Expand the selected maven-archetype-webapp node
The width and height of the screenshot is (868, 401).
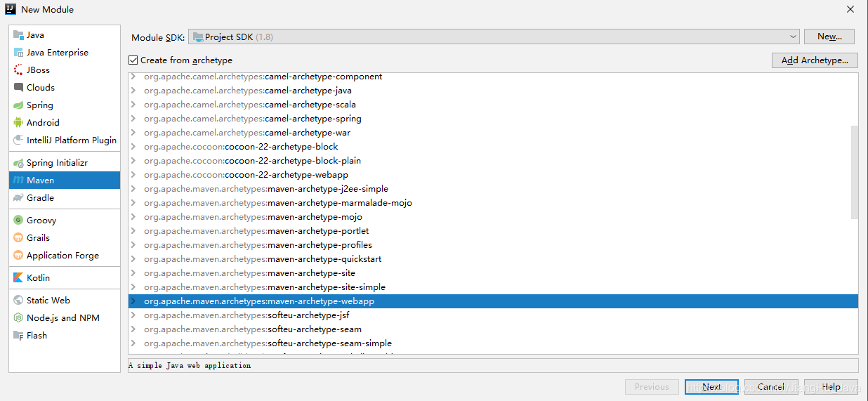(133, 301)
